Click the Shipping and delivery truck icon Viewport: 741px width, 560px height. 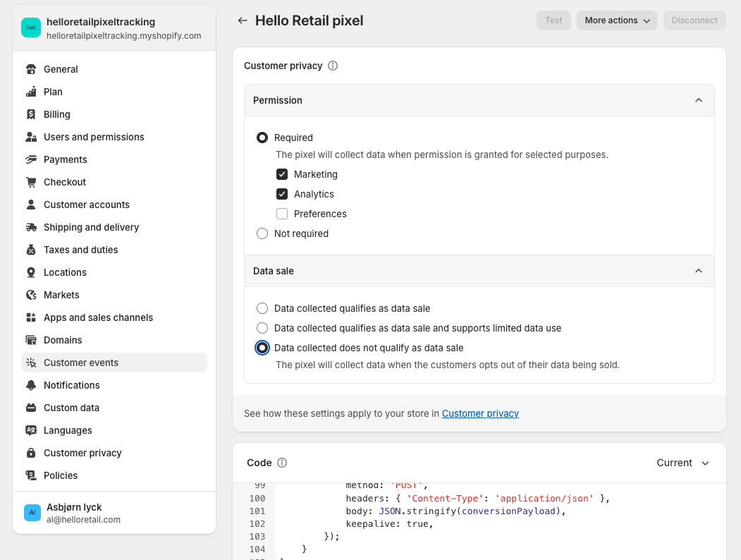pos(31,227)
